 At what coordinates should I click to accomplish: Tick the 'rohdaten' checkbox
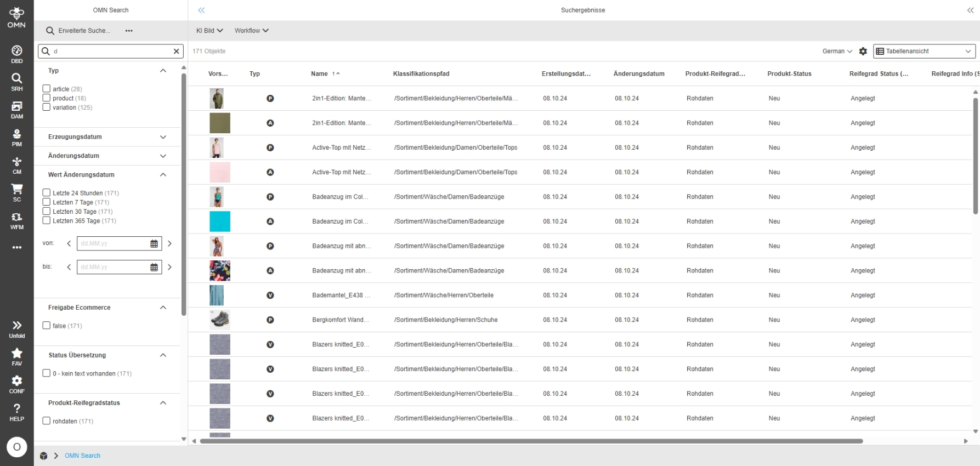(x=47, y=421)
